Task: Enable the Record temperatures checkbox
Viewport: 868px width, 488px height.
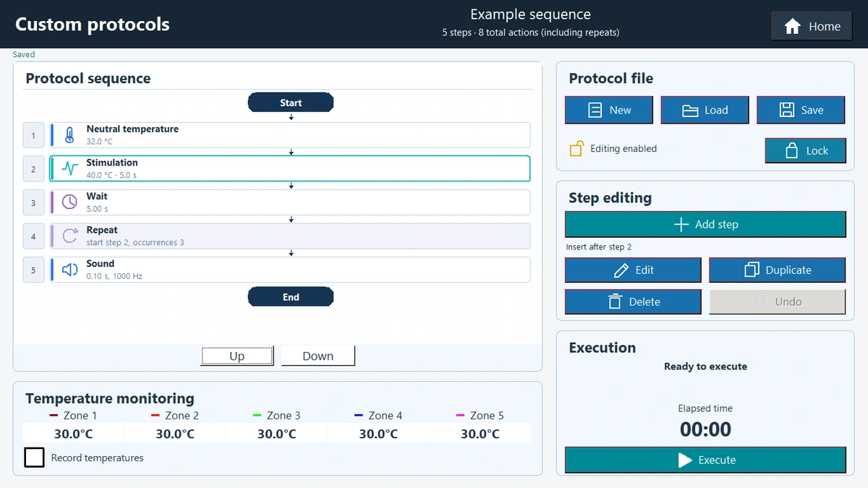Action: 34,458
